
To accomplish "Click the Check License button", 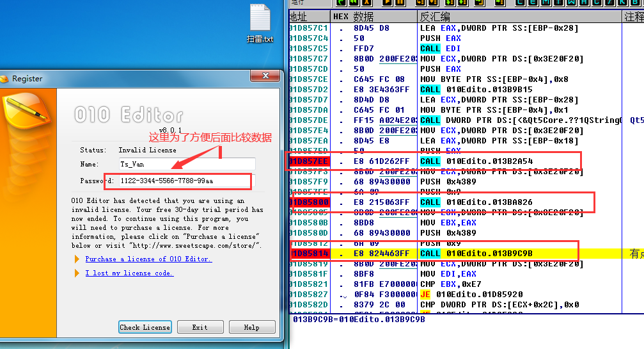I will pos(145,327).
